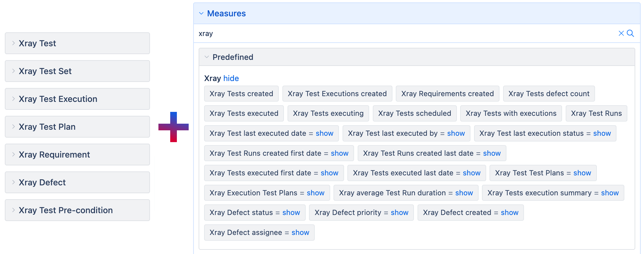Select the Xray Tests scheduled measure

coord(415,113)
